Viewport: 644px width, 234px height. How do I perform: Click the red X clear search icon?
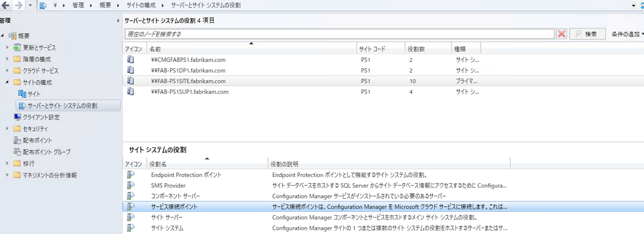[562, 34]
